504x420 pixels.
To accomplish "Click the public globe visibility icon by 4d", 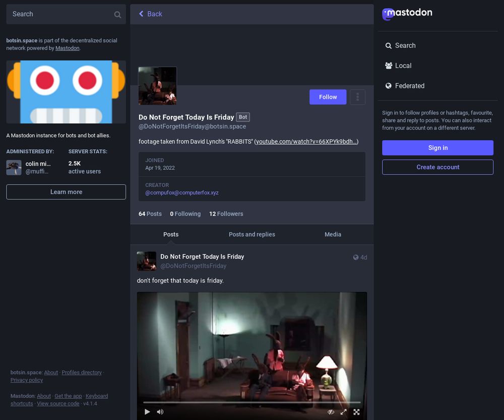I will pos(355,257).
